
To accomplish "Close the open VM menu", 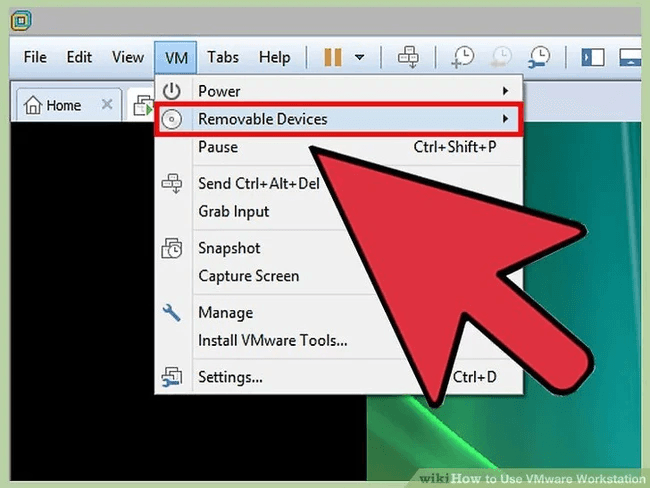I will [176, 58].
